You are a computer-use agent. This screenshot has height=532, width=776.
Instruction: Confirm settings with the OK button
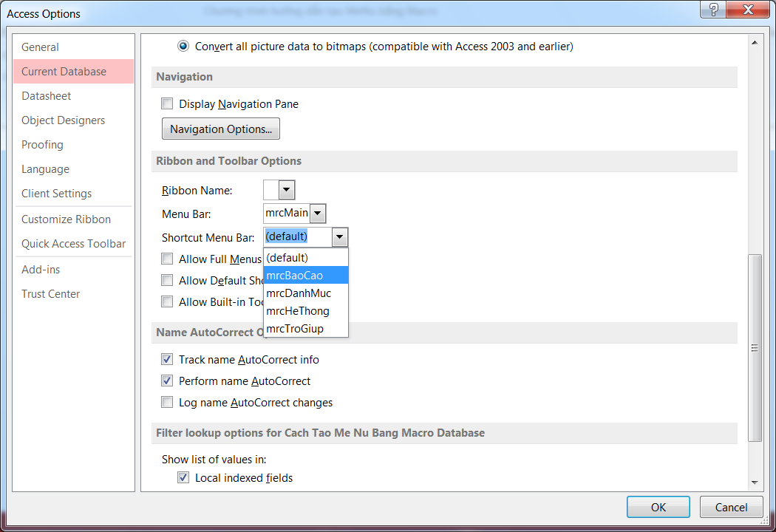coord(658,507)
